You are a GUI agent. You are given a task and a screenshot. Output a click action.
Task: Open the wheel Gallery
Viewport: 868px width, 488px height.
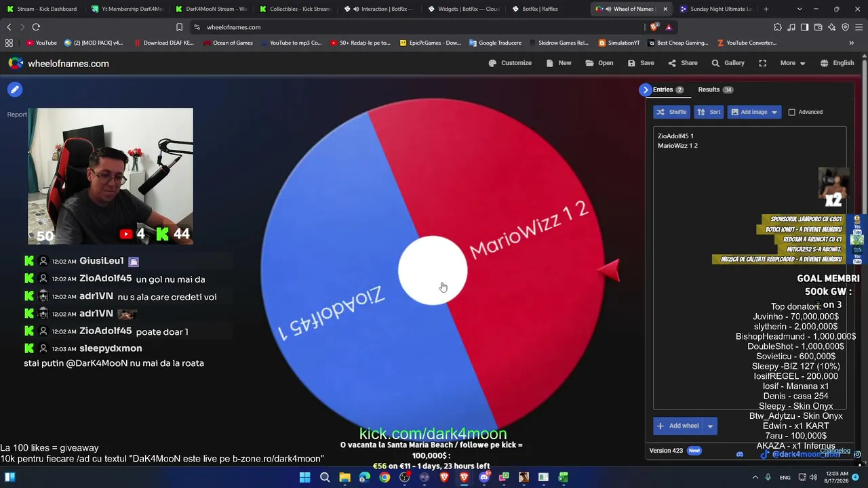pos(728,63)
